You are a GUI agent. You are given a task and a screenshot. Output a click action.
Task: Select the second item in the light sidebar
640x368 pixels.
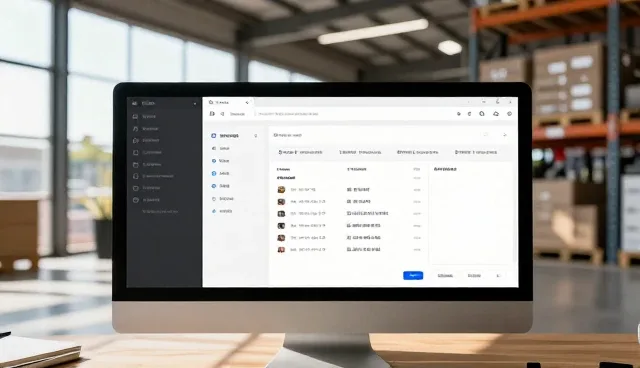221,149
